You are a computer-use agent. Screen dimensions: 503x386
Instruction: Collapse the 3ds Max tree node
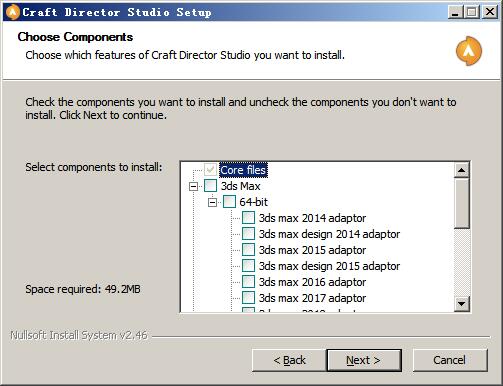(x=193, y=186)
